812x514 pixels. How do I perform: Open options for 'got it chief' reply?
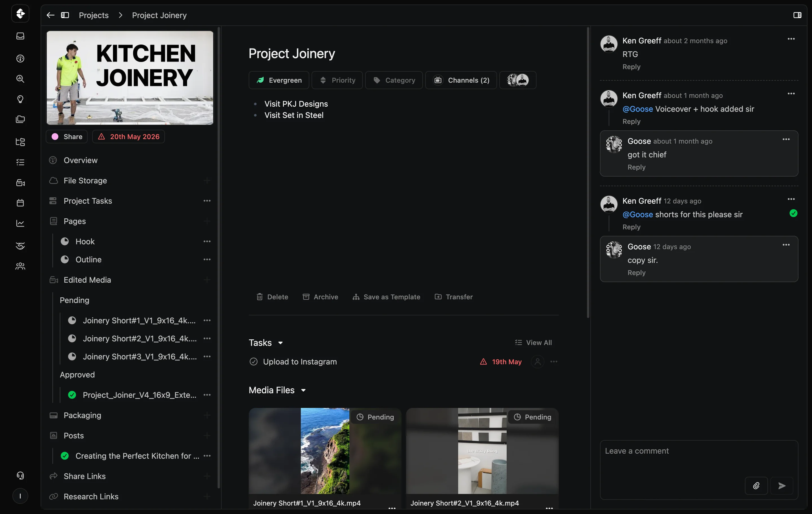point(786,139)
